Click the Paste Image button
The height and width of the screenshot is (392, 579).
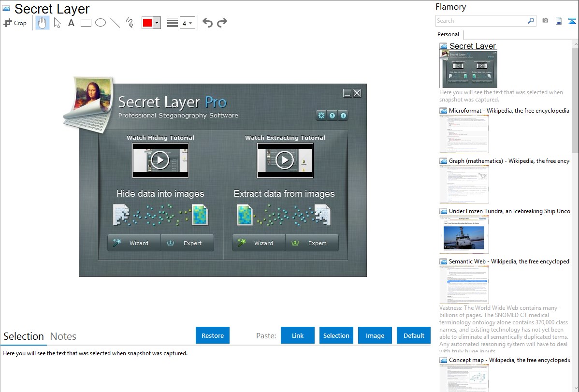tap(375, 335)
